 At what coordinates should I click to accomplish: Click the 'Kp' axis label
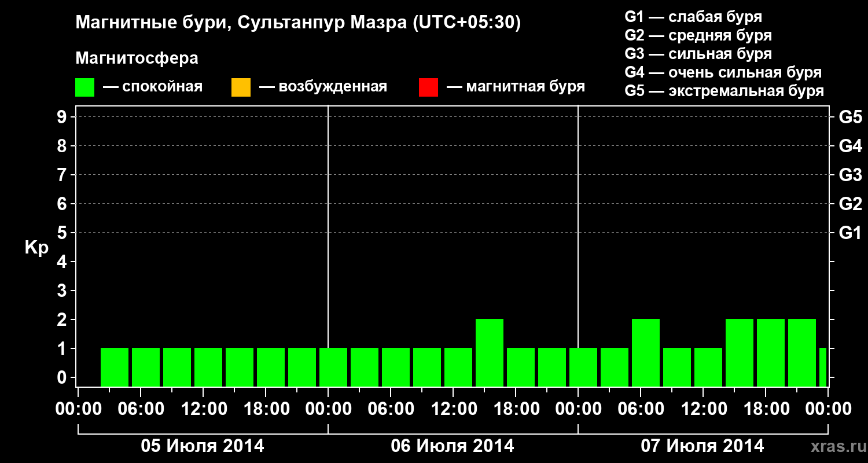[x=36, y=248]
